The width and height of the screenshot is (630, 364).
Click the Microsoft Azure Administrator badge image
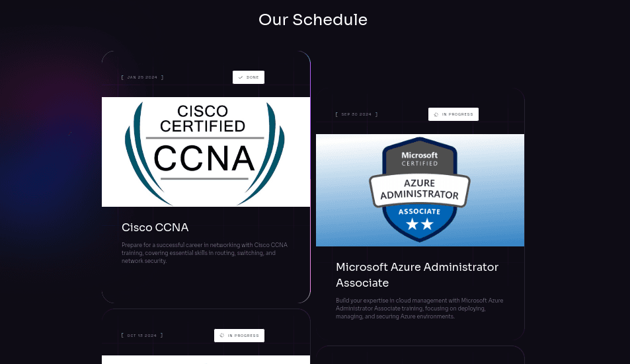[420, 190]
